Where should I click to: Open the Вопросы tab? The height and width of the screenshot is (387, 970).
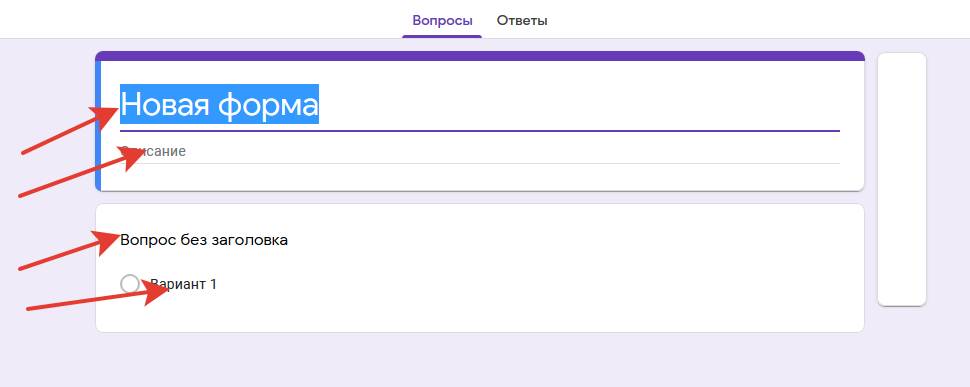(x=442, y=20)
